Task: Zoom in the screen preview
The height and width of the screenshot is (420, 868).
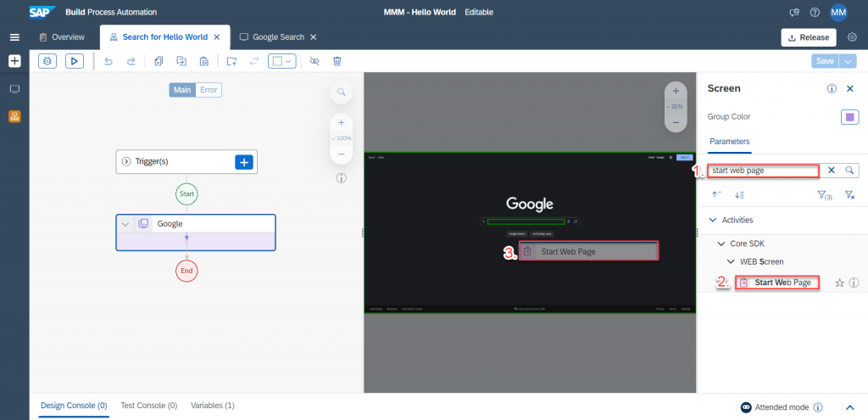Action: 676,92
